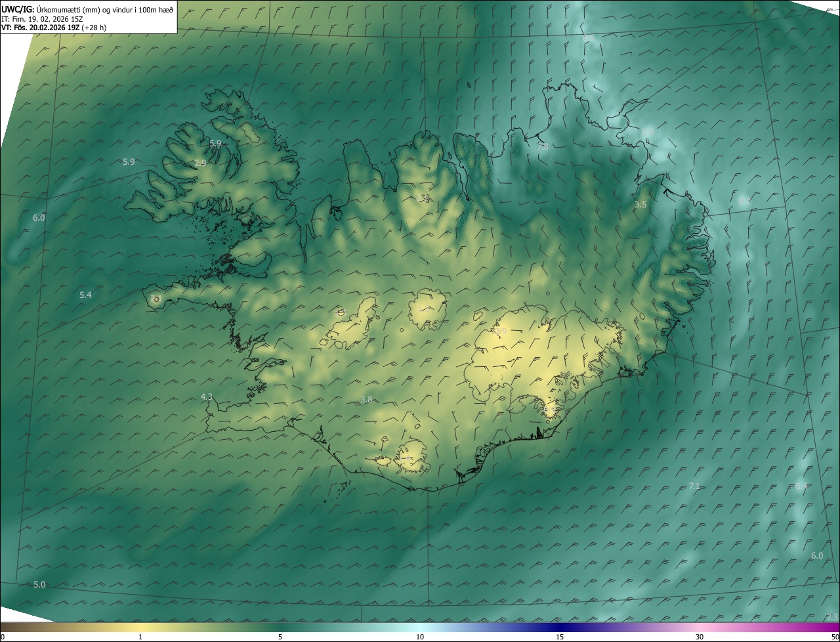Select the 7.8 value label on the map
Viewport: 840px width, 642px height.
coord(543,146)
